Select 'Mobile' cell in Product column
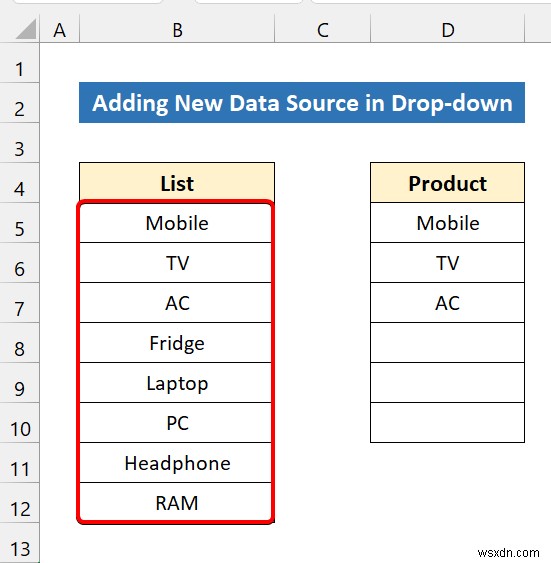This screenshot has height=563, width=551. tap(448, 223)
